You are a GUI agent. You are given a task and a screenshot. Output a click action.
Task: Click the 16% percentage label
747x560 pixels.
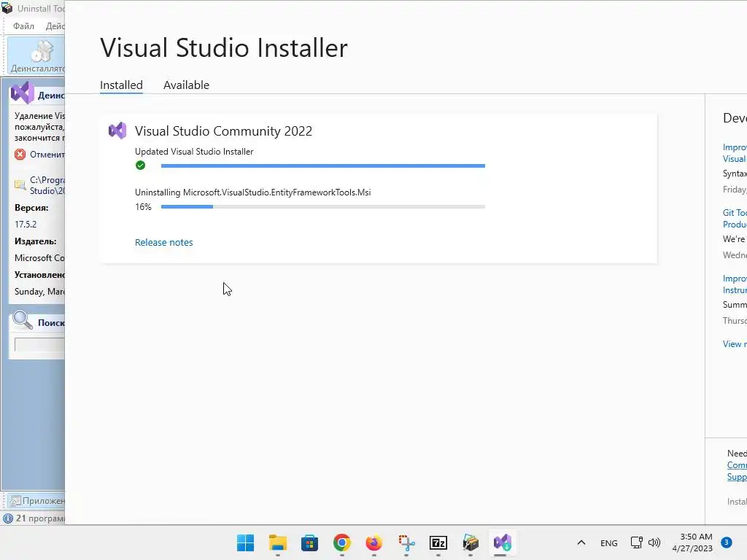coord(143,206)
